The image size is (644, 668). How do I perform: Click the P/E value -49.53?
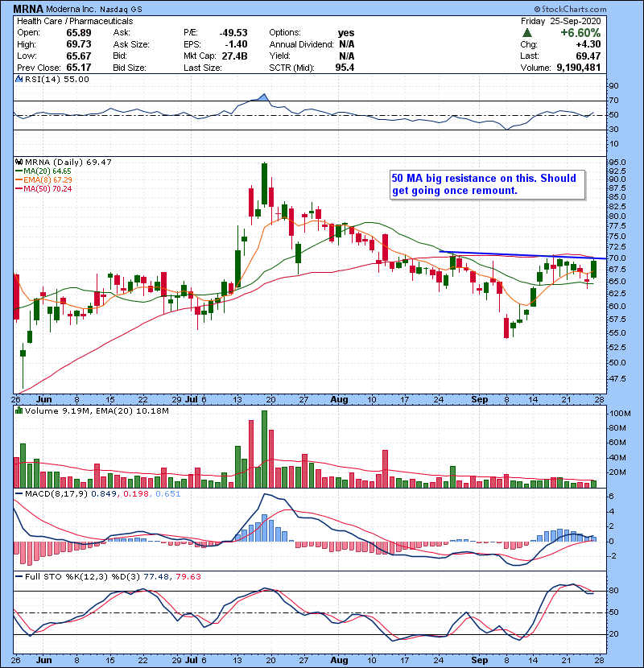(x=233, y=33)
